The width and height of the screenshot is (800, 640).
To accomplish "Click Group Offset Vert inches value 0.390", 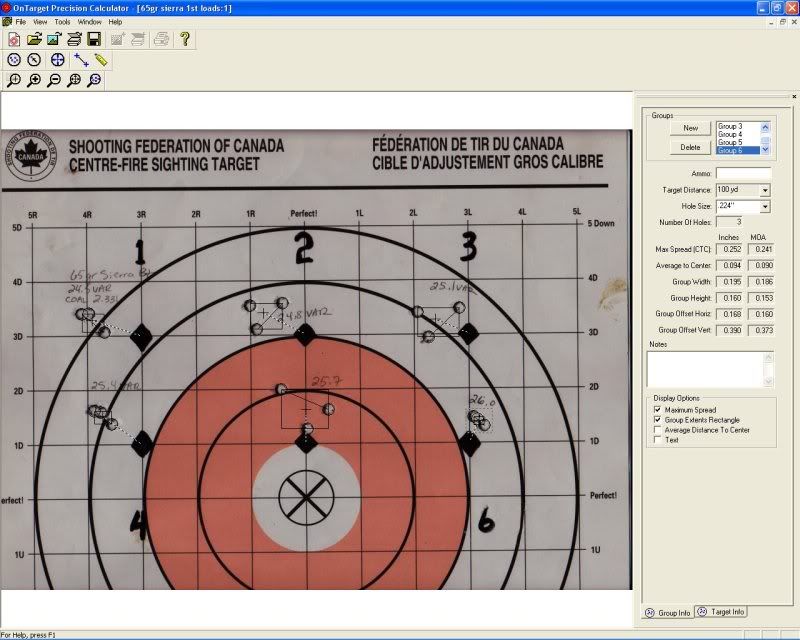I will click(730, 330).
